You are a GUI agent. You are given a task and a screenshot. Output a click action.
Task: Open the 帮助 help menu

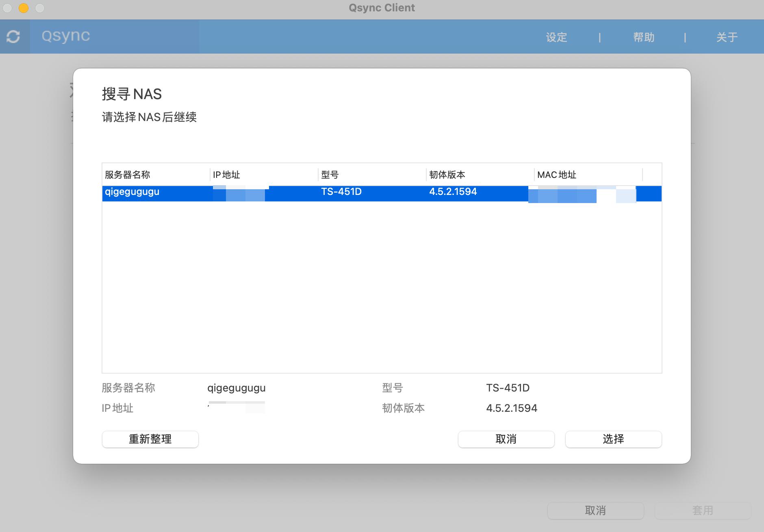click(x=644, y=37)
